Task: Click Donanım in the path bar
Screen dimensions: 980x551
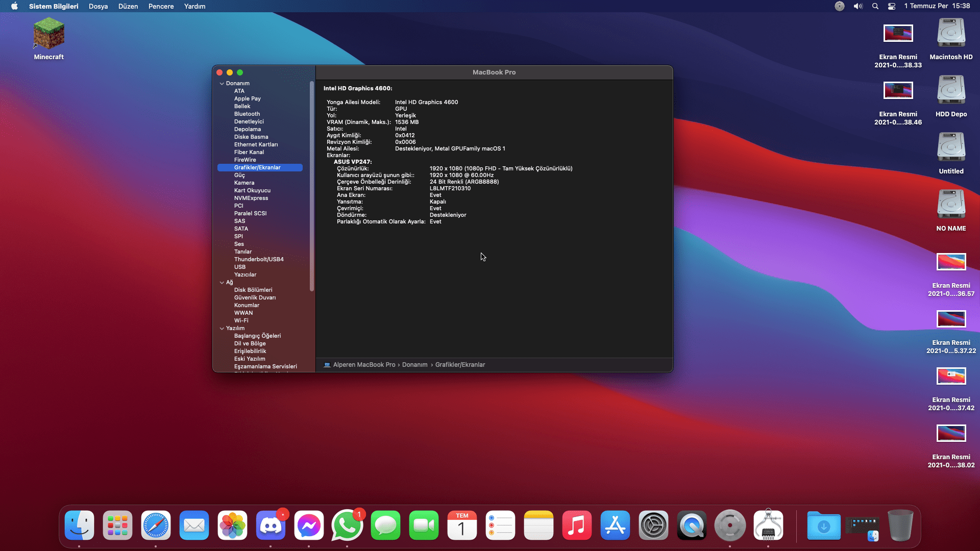Action: point(414,365)
